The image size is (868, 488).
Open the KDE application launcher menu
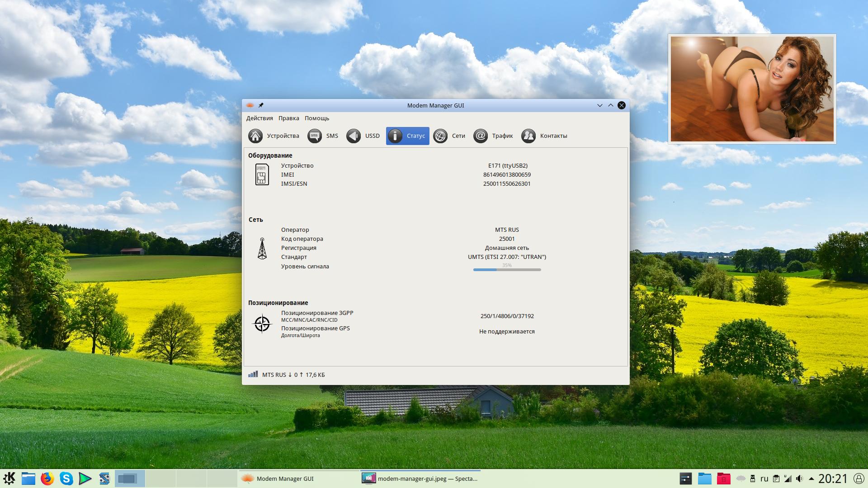(9, 478)
